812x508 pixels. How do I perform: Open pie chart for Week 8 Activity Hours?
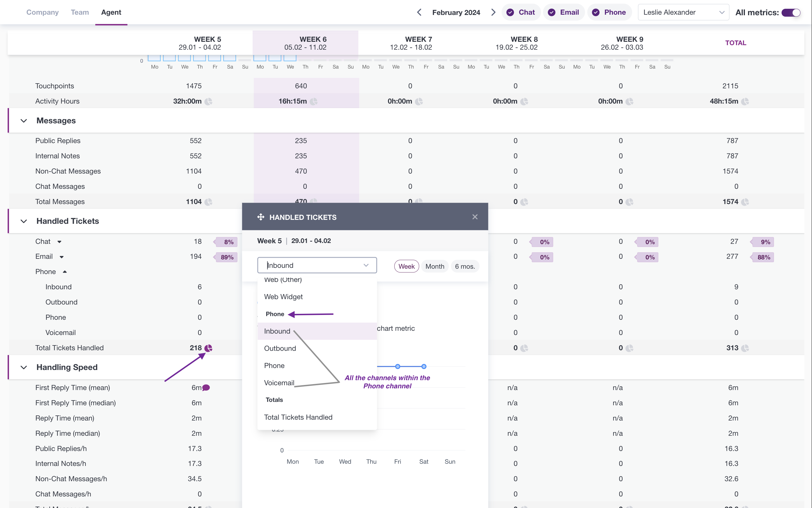point(524,102)
